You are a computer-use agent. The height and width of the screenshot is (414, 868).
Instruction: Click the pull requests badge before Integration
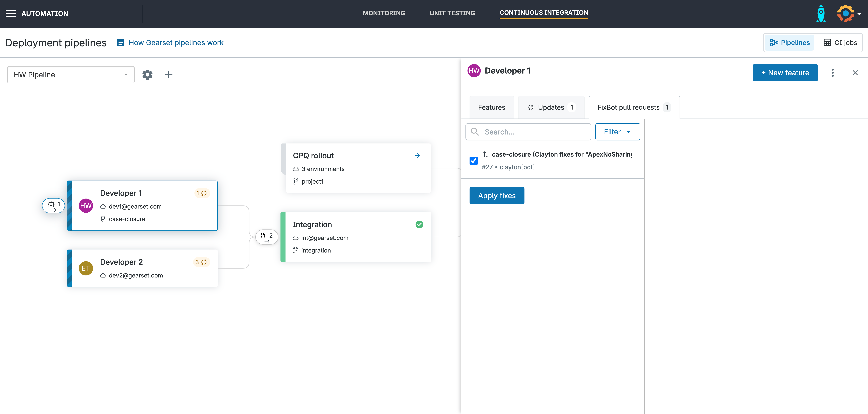click(x=266, y=237)
